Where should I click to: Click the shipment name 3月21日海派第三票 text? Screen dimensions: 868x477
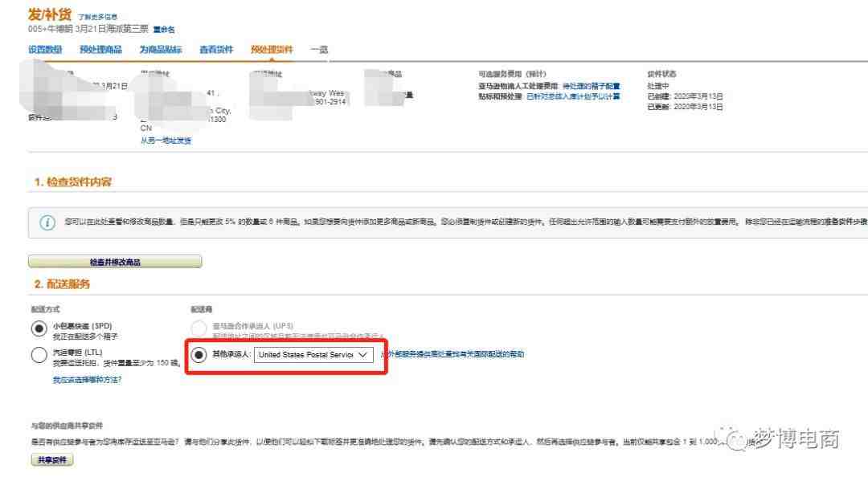click(112, 29)
